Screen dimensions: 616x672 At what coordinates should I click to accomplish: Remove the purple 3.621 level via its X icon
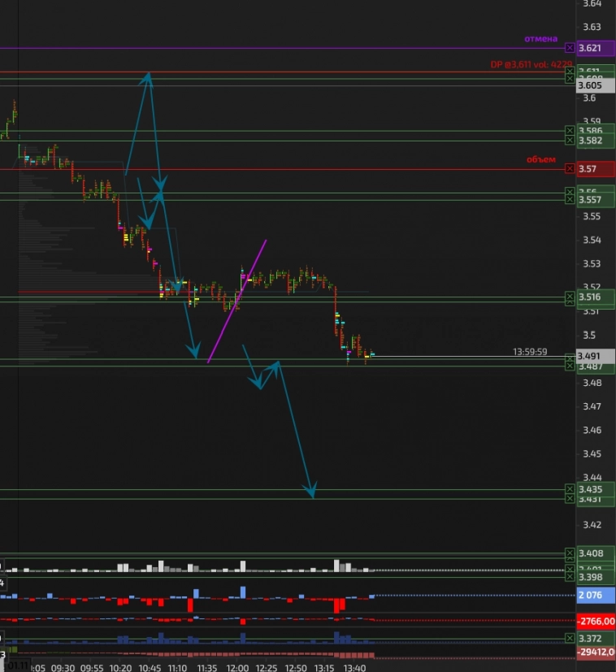pos(570,48)
